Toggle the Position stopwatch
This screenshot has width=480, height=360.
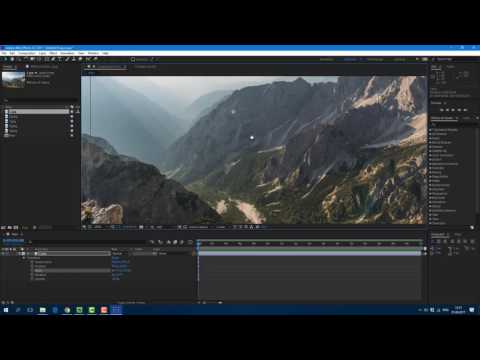pyautogui.click(x=32, y=266)
